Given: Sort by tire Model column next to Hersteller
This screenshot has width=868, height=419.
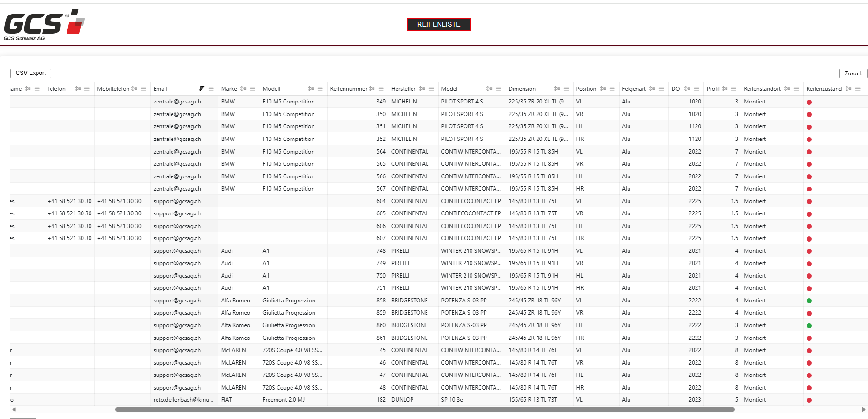Looking at the screenshot, I should coord(489,89).
